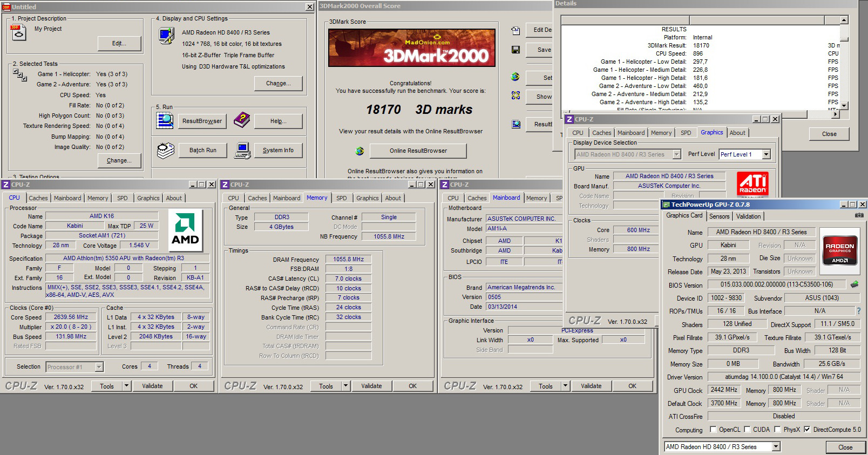Switch to SPD tab in CPU-Z Memory window
This screenshot has height=455, width=868.
click(342, 198)
